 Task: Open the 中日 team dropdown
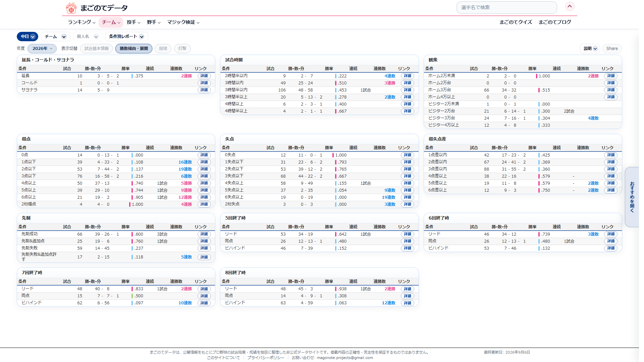[x=28, y=37]
